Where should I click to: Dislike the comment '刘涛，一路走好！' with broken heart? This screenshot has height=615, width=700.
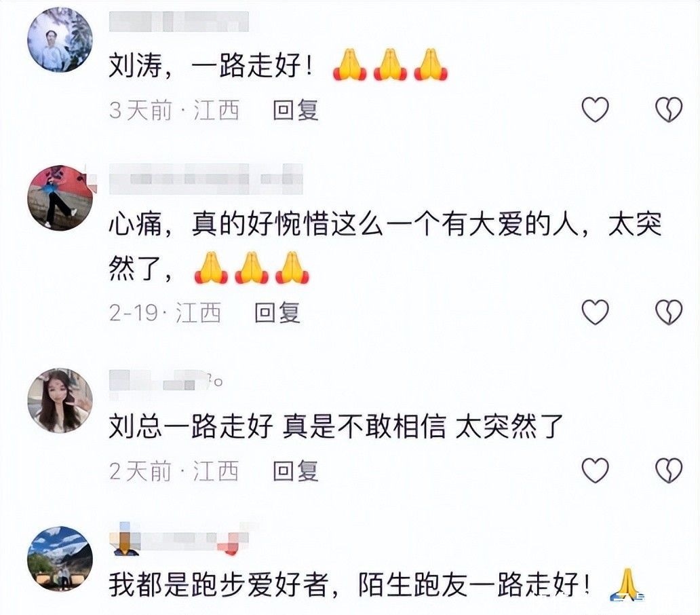tap(669, 109)
